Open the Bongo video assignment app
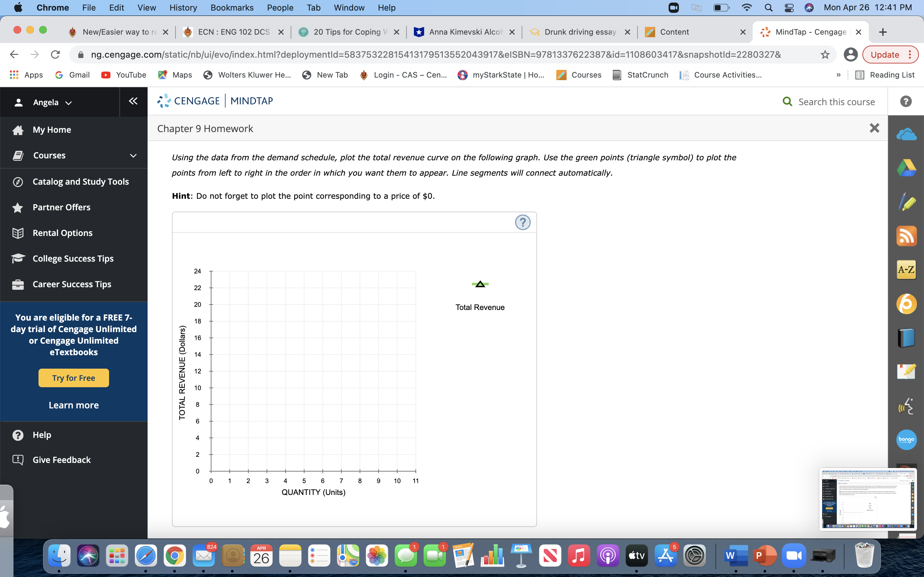924x577 pixels. pos(906,439)
